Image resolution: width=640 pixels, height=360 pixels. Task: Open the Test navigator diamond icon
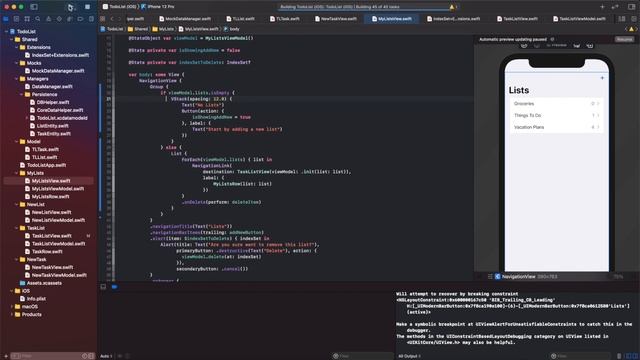tap(59, 19)
